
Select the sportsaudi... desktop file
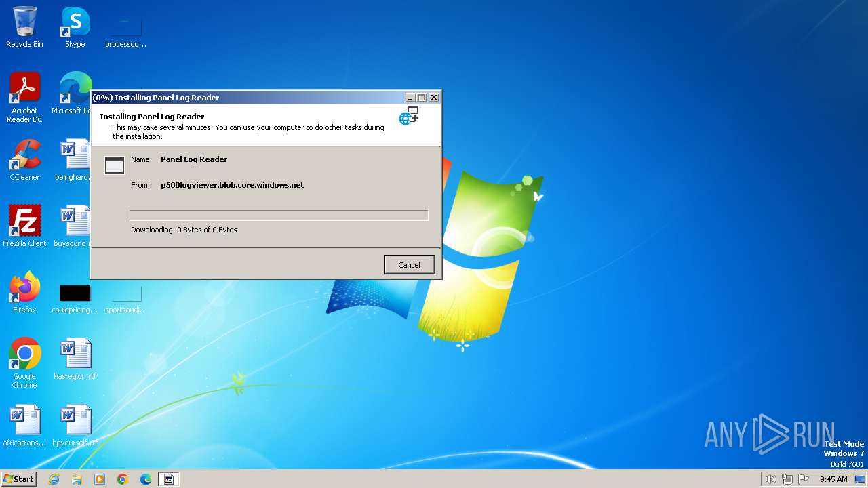point(125,299)
